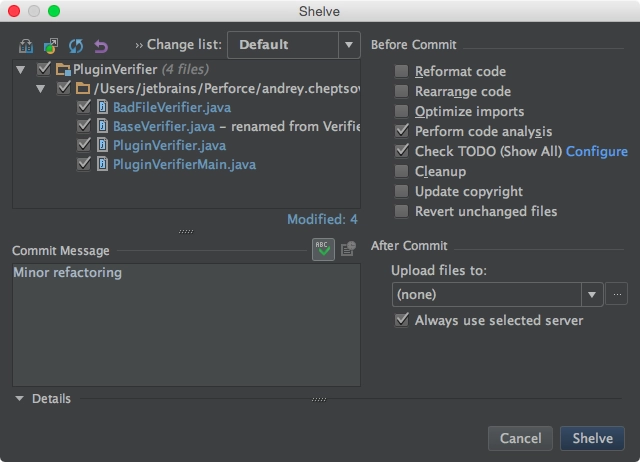Click the Commit Message text area
640x462 pixels.
(187, 325)
